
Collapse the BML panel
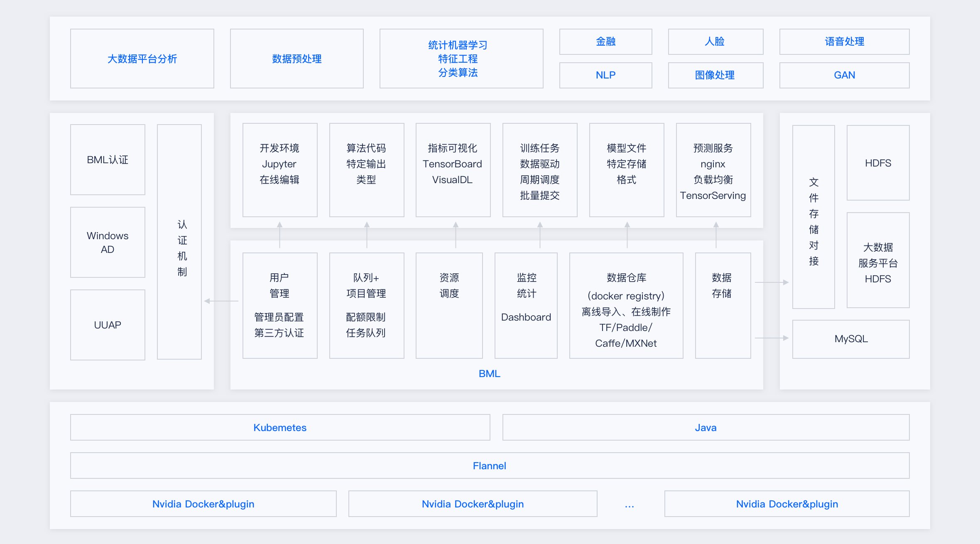pyautogui.click(x=489, y=373)
